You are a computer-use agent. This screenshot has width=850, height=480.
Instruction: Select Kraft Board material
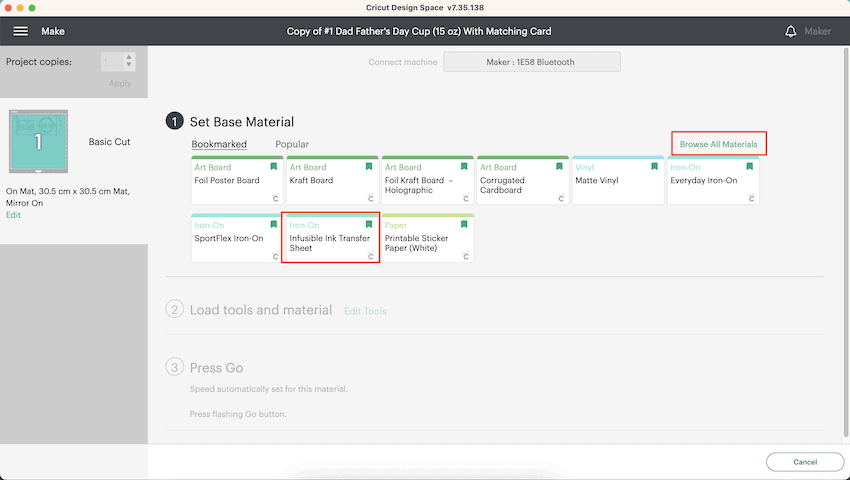coord(332,181)
